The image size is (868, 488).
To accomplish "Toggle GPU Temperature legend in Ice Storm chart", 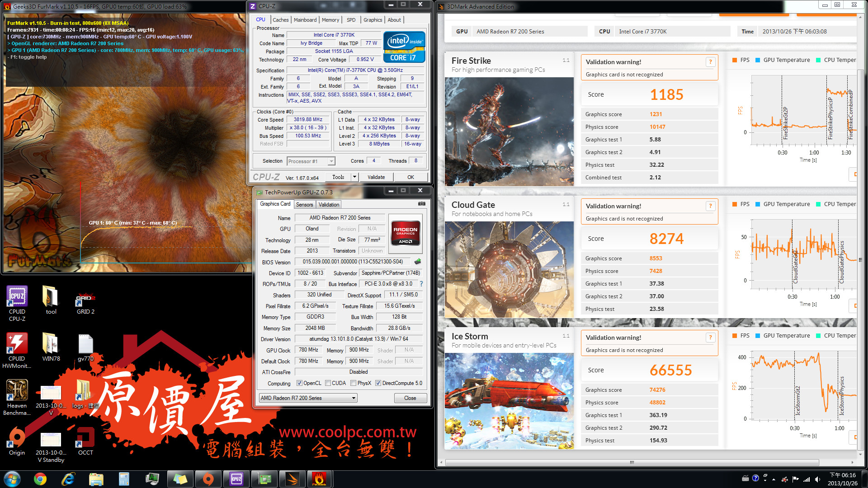I will click(x=783, y=336).
